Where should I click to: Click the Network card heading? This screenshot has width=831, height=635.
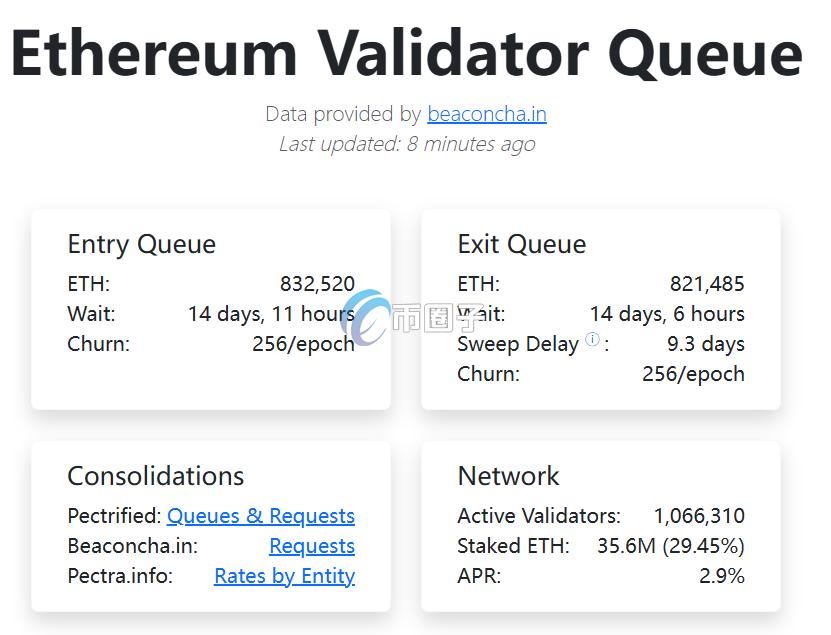pos(508,476)
